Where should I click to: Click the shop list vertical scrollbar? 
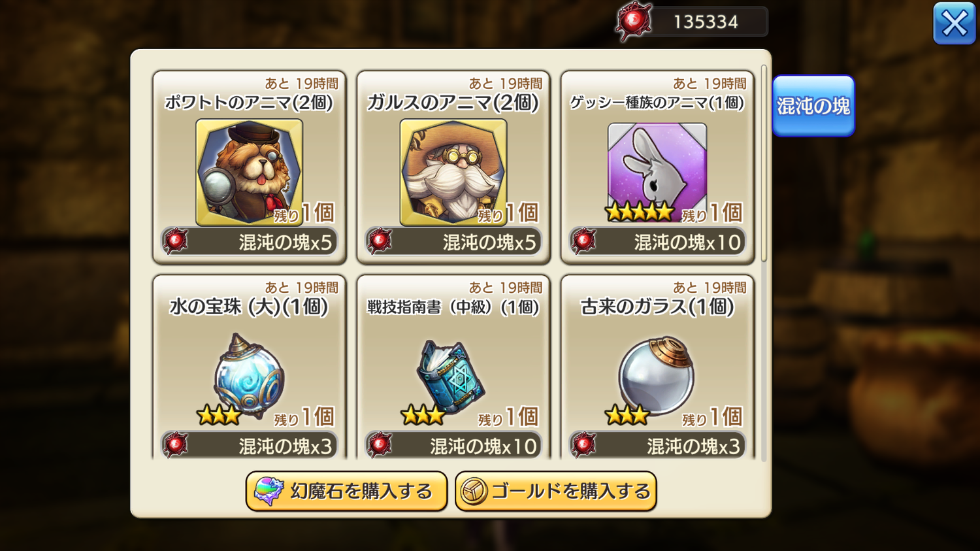pyautogui.click(x=764, y=163)
